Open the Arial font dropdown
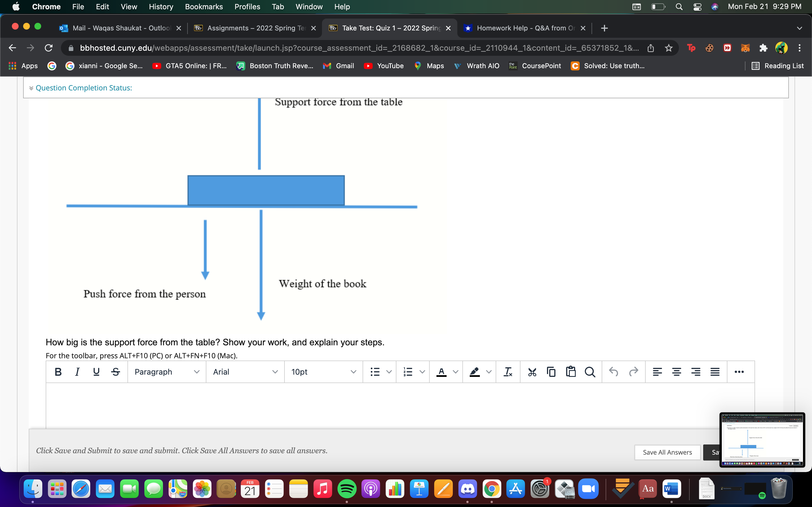Screen dimensions: 812x507 point(245,372)
